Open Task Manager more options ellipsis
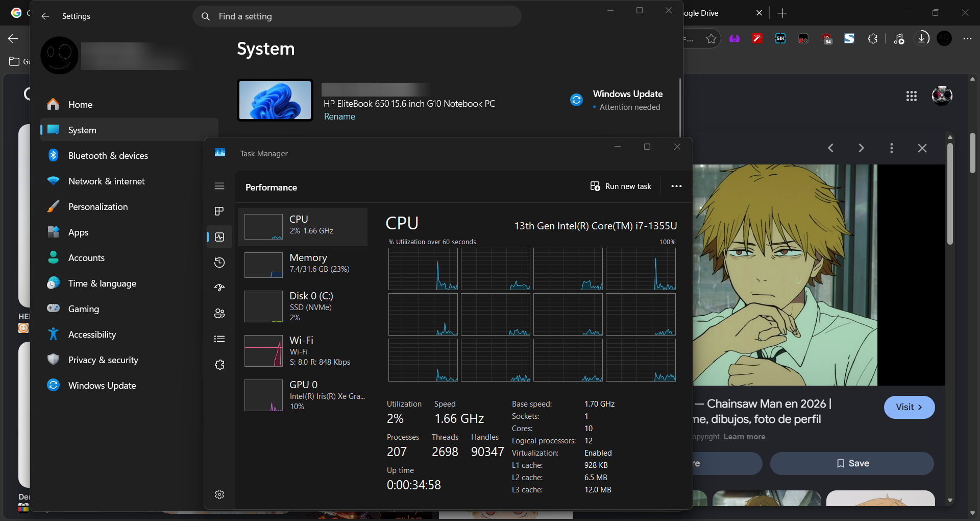 pyautogui.click(x=676, y=186)
